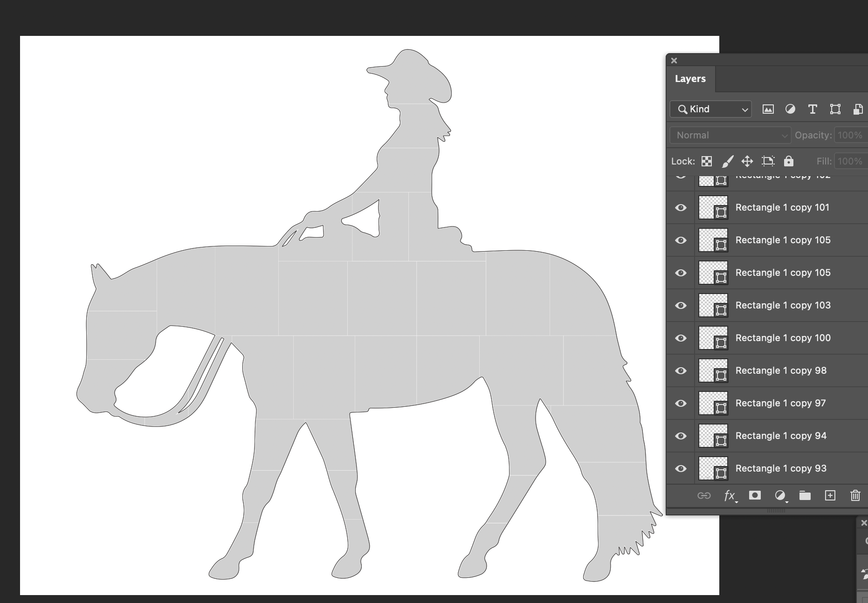868x603 pixels.
Task: Lock layer position move icon
Action: pos(747,161)
